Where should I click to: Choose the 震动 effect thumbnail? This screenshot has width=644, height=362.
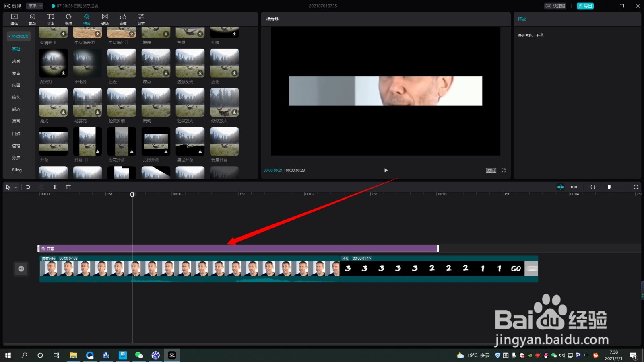[x=156, y=102]
